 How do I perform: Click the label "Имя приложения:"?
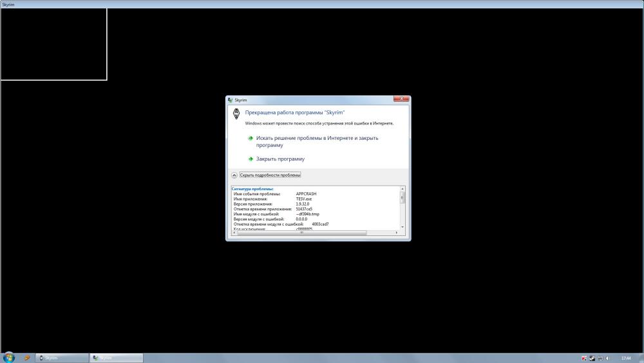(x=250, y=199)
